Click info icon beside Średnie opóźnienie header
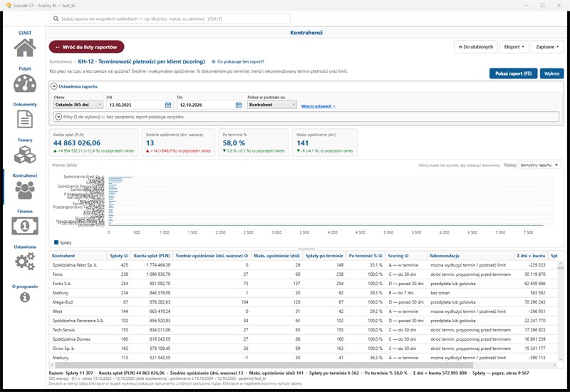The width and height of the screenshot is (570, 392). pyautogui.click(x=246, y=256)
